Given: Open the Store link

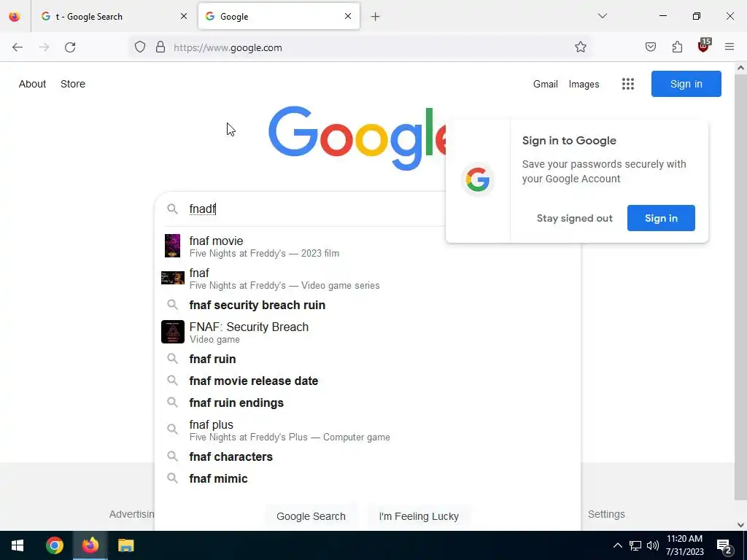Looking at the screenshot, I should (73, 84).
